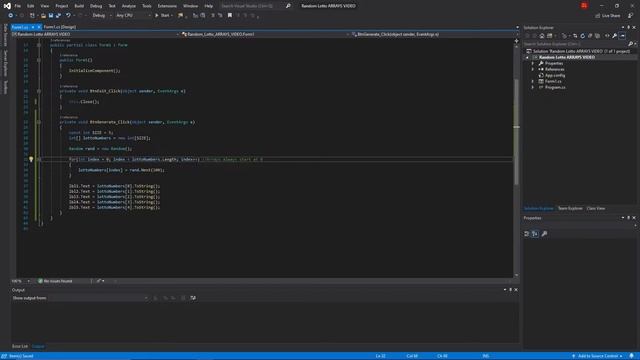Viewport: 640px width, 360px height.
Task: Click the Visual Studio logo icon
Action: (7, 6)
